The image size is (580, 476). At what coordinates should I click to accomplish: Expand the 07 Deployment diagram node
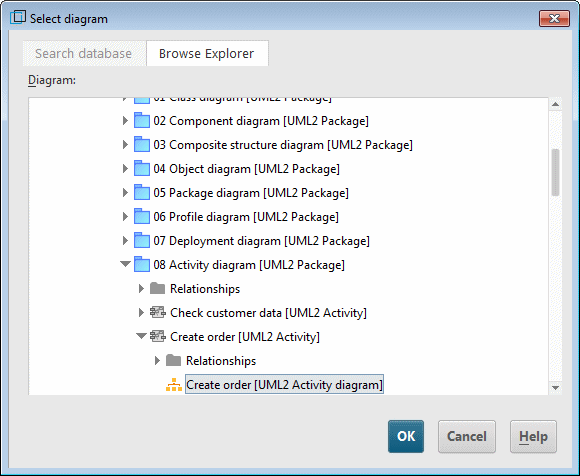coord(125,241)
